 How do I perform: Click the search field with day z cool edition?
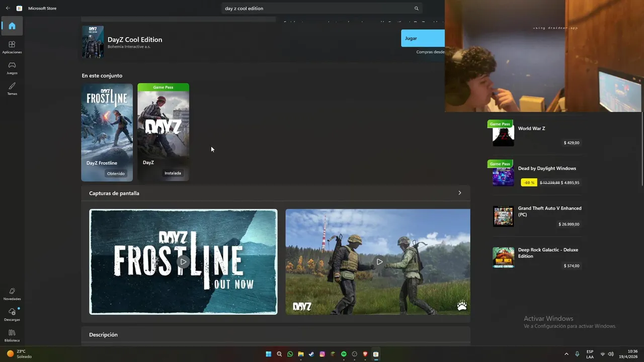322,9
